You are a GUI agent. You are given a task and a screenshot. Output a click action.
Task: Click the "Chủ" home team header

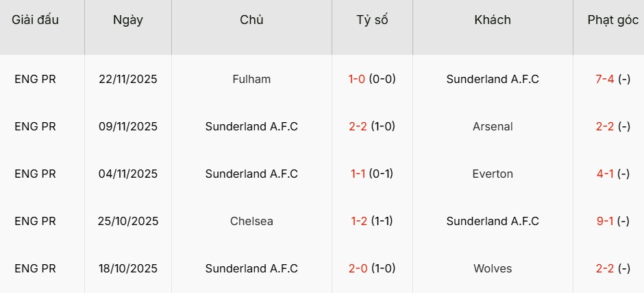251,20
